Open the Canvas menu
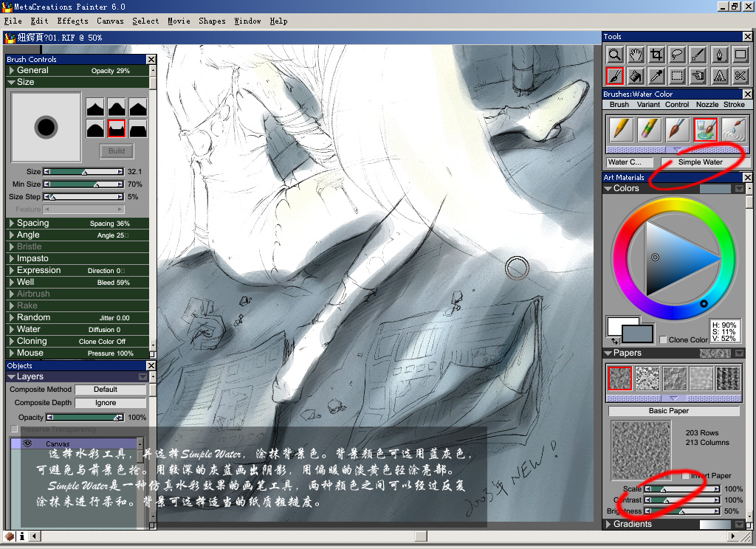The width and height of the screenshot is (756, 549). click(x=110, y=21)
